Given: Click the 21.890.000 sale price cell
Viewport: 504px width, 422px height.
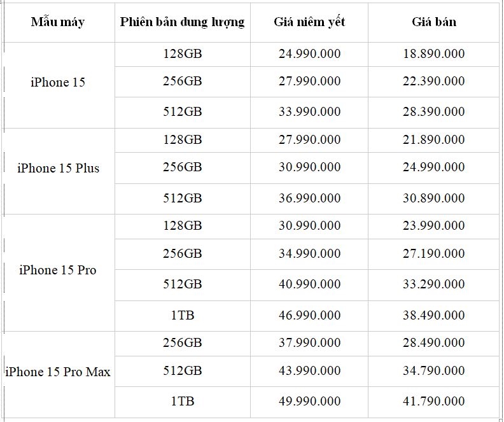Looking at the screenshot, I should [x=433, y=140].
